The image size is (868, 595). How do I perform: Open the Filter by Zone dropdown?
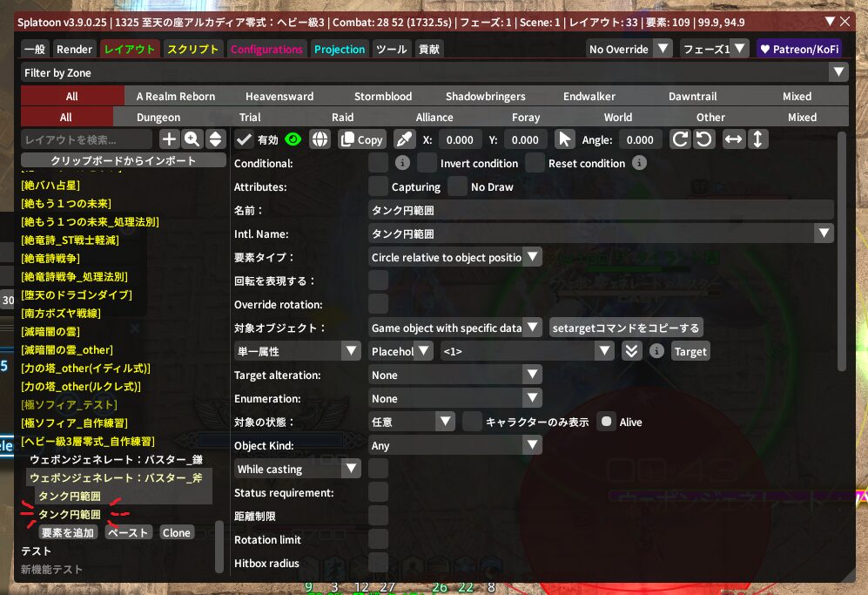(x=434, y=72)
